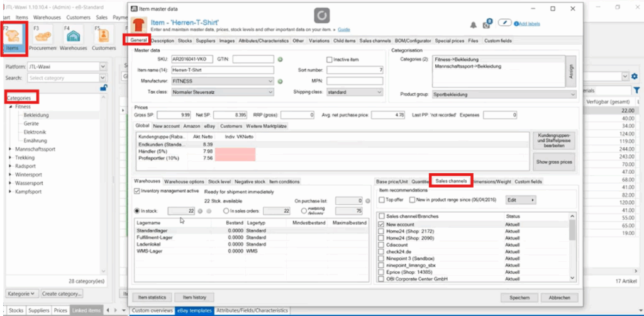Screen dimensions: 644x316
Task: Click the Create category button
Action: 62,294
